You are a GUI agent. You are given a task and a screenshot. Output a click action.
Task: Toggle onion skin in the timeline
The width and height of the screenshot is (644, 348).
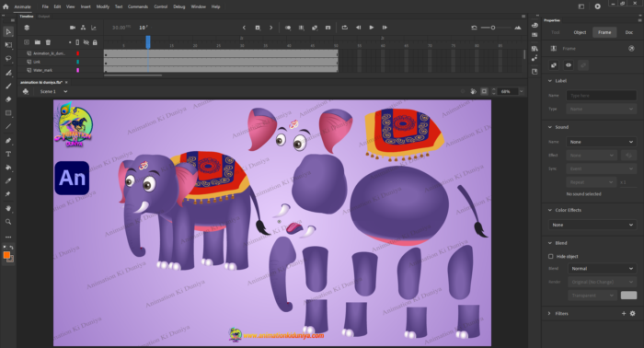288,28
